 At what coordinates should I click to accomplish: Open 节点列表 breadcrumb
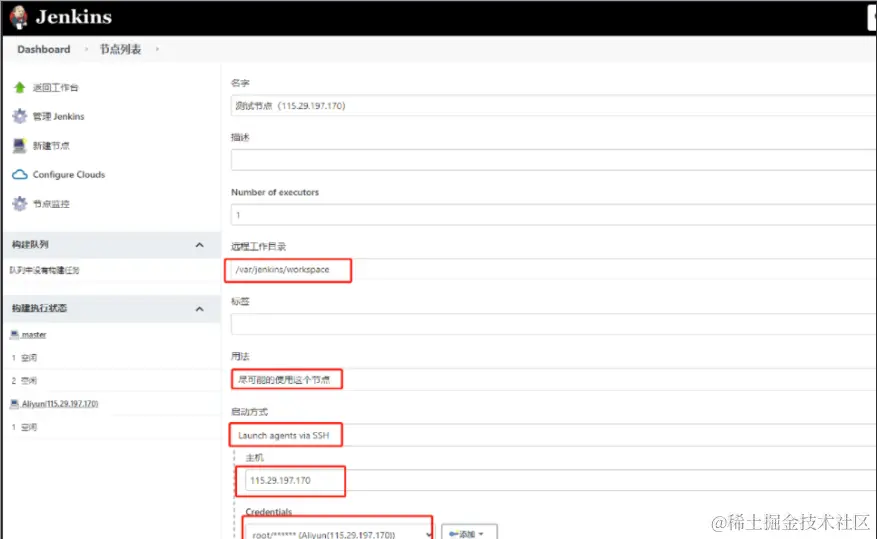(x=120, y=49)
